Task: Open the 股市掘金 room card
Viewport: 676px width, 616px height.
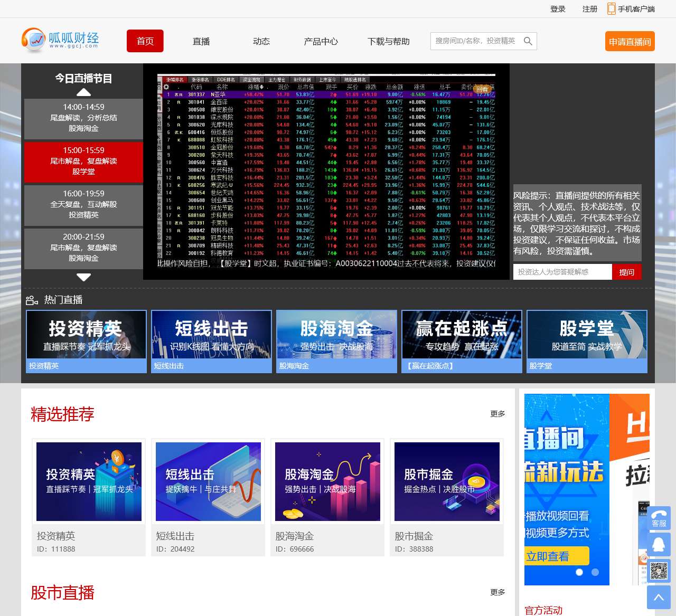Action: point(447,497)
